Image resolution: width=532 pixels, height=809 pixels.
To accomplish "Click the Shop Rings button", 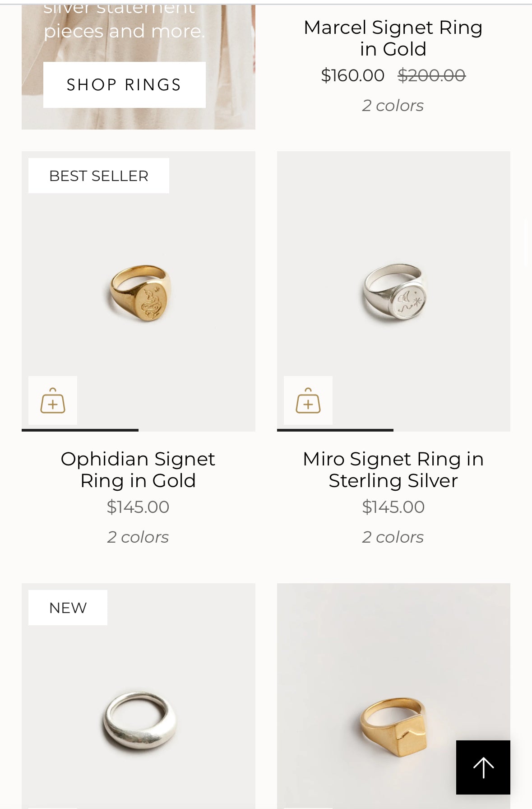I will [124, 85].
